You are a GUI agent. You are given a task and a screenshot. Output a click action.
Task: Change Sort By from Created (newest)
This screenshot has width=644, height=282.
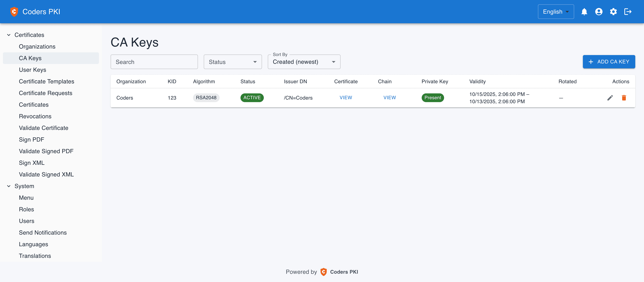(304, 62)
